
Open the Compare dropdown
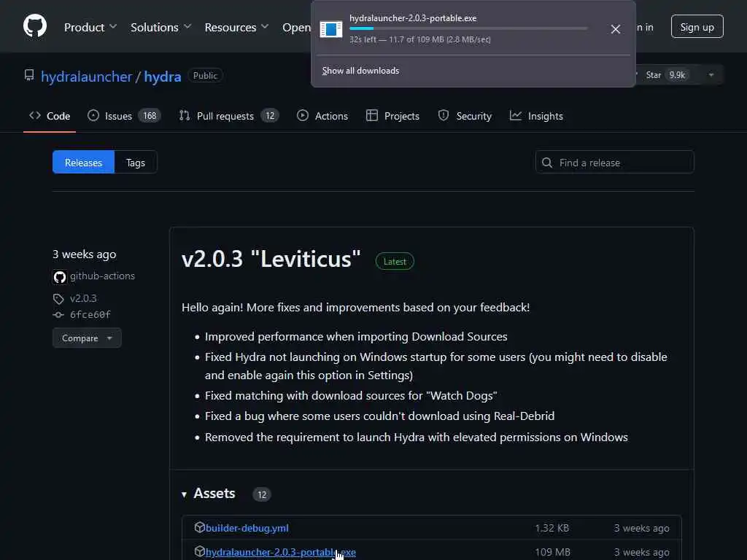pyautogui.click(x=88, y=338)
